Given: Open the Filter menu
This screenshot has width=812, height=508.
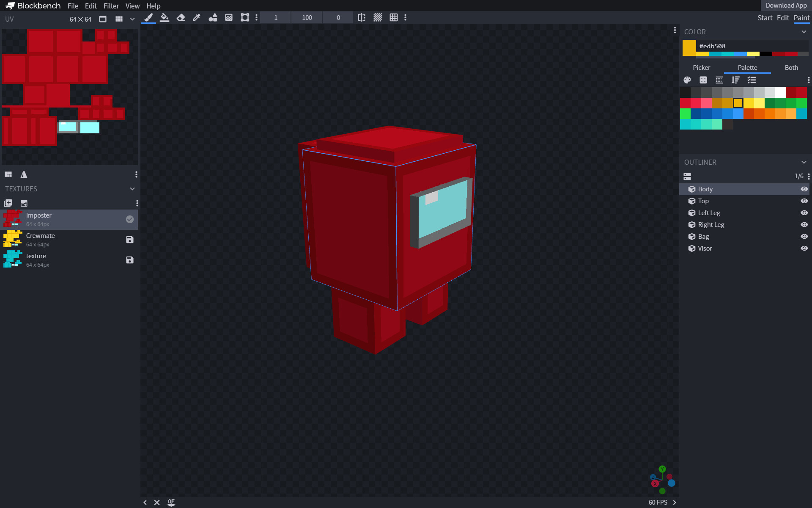Looking at the screenshot, I should click(x=111, y=6).
